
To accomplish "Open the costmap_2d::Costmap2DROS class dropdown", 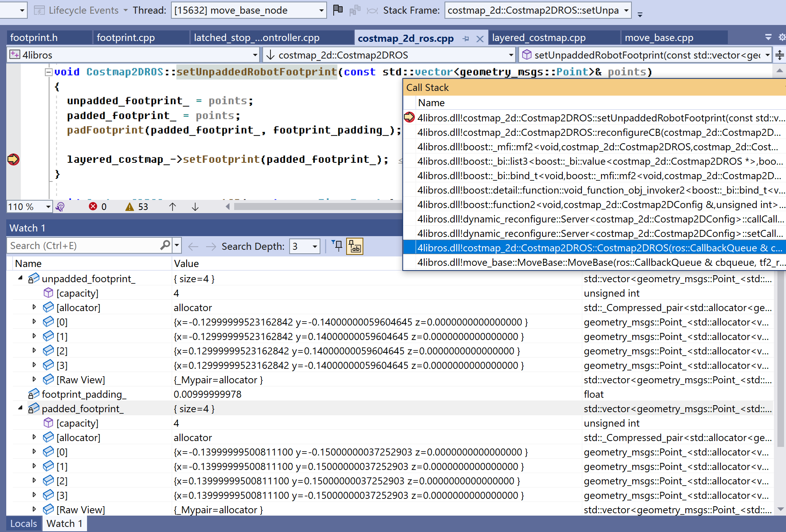I will [389, 55].
